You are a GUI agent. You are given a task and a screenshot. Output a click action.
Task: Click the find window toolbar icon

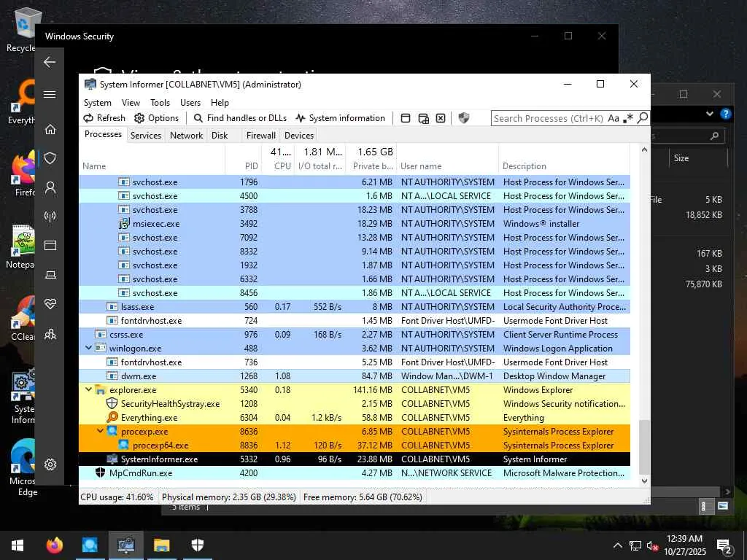[406, 118]
